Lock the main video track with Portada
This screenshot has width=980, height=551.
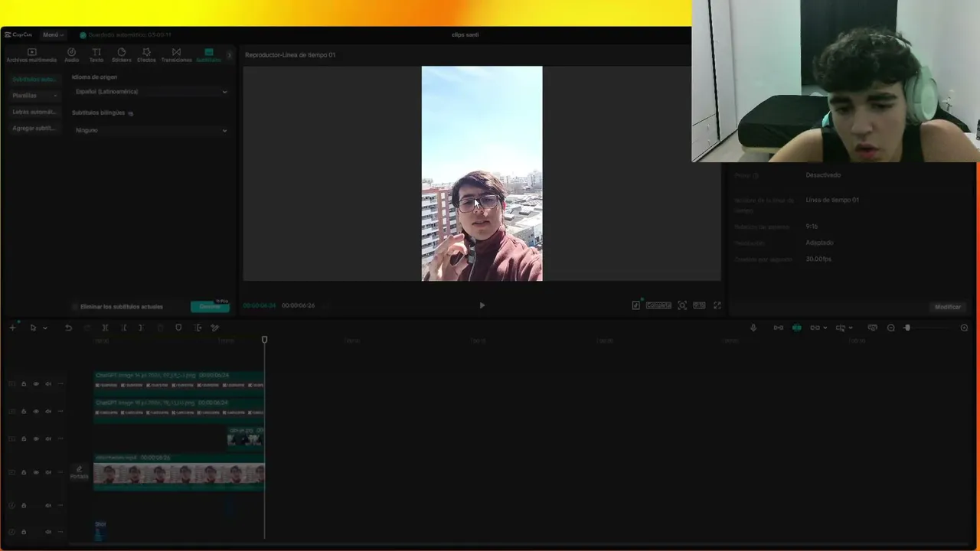pos(24,473)
